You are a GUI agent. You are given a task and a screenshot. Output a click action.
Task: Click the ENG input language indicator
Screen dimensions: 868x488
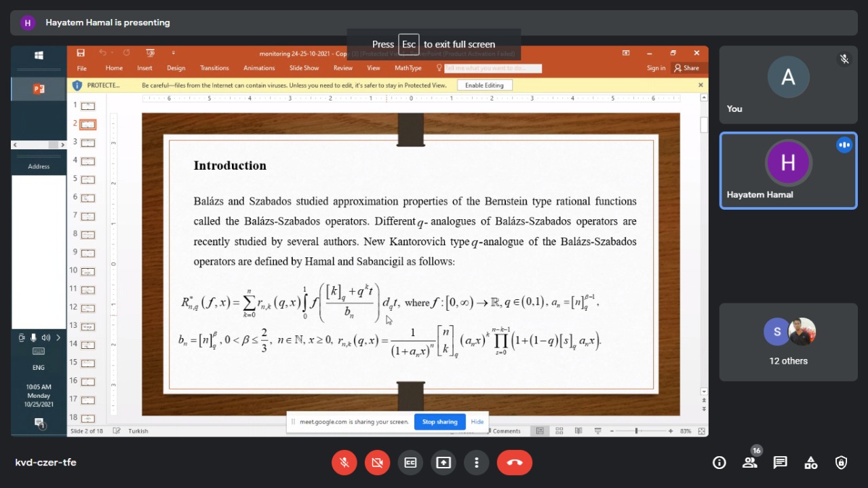39,367
